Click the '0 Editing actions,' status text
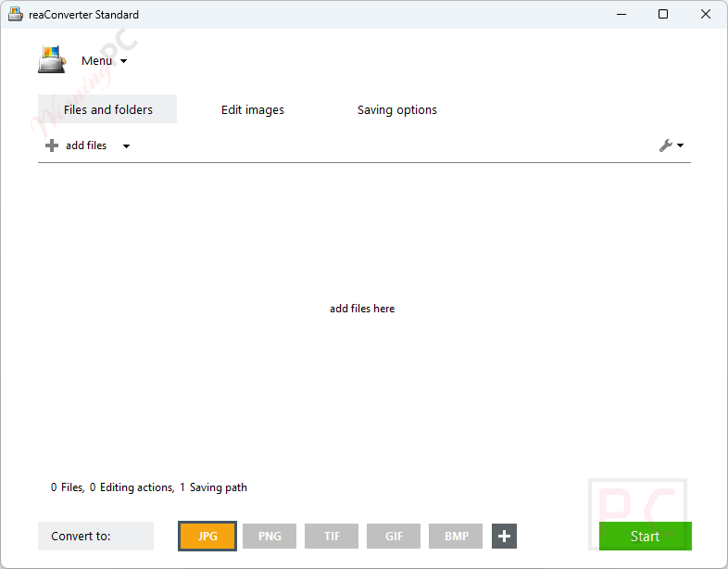The width and height of the screenshot is (728, 569). click(132, 487)
